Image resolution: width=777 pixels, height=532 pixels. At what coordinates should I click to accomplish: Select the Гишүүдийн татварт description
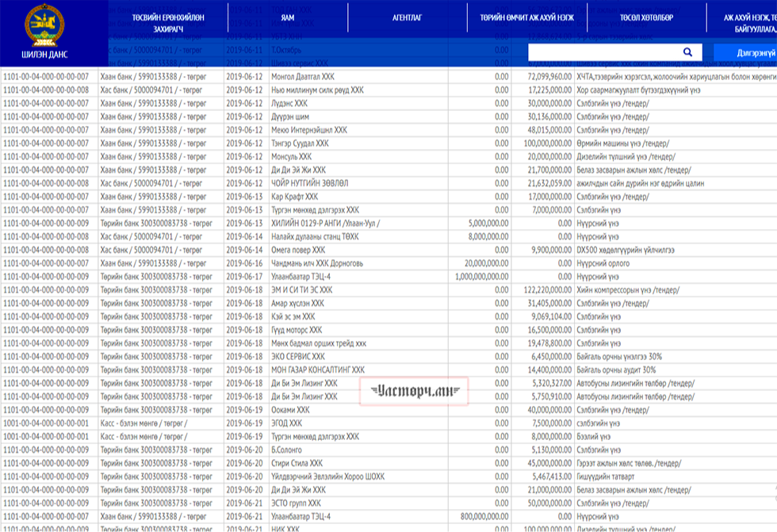606,477
